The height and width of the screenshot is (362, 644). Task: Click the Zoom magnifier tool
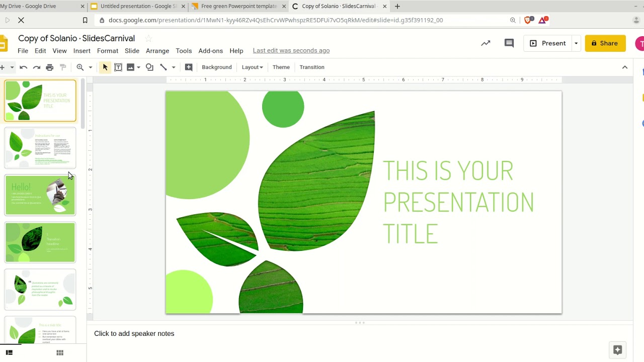point(80,67)
